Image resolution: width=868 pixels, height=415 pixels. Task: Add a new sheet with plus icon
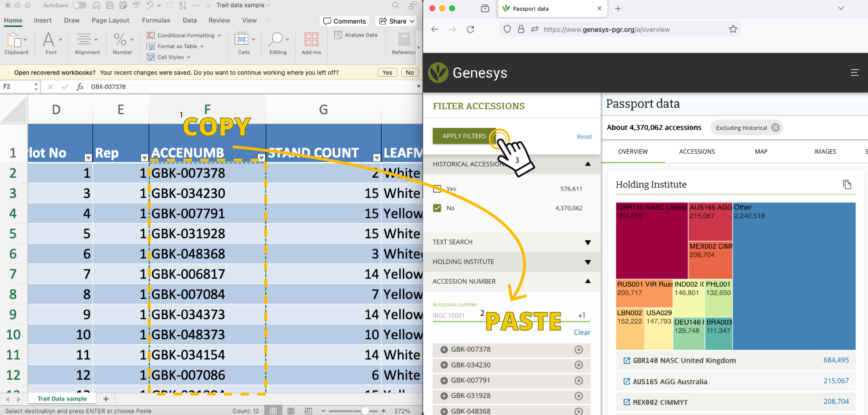click(x=106, y=399)
